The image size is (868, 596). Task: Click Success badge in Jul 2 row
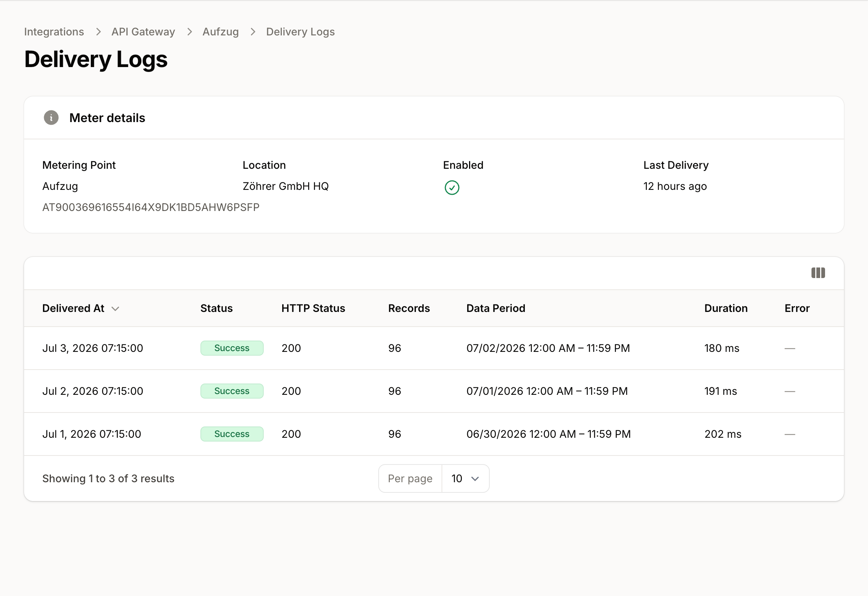232,391
